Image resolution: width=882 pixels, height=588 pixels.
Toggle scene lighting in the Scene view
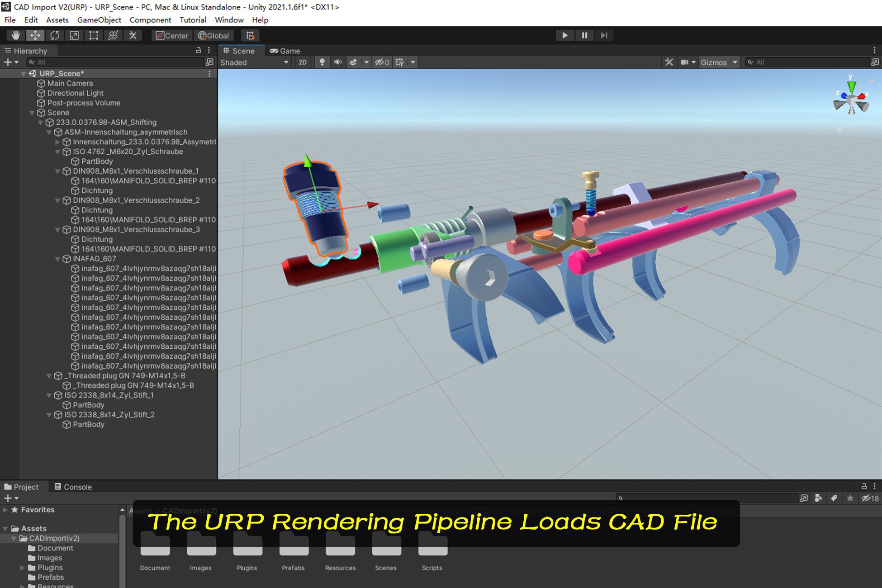322,62
